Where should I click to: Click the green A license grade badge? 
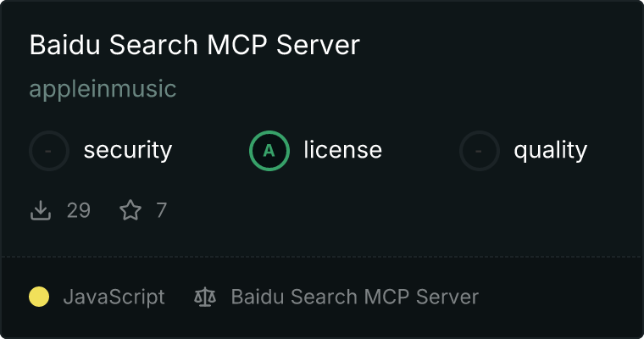click(269, 151)
